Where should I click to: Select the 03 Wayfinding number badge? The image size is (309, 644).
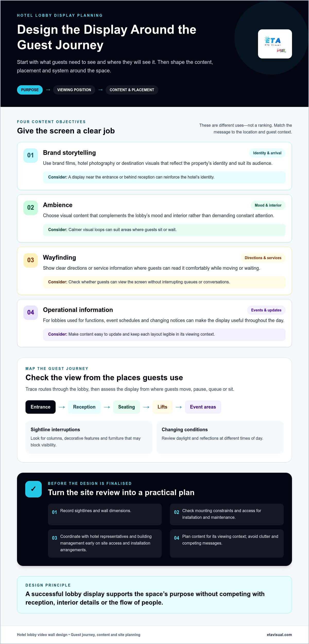(x=31, y=260)
